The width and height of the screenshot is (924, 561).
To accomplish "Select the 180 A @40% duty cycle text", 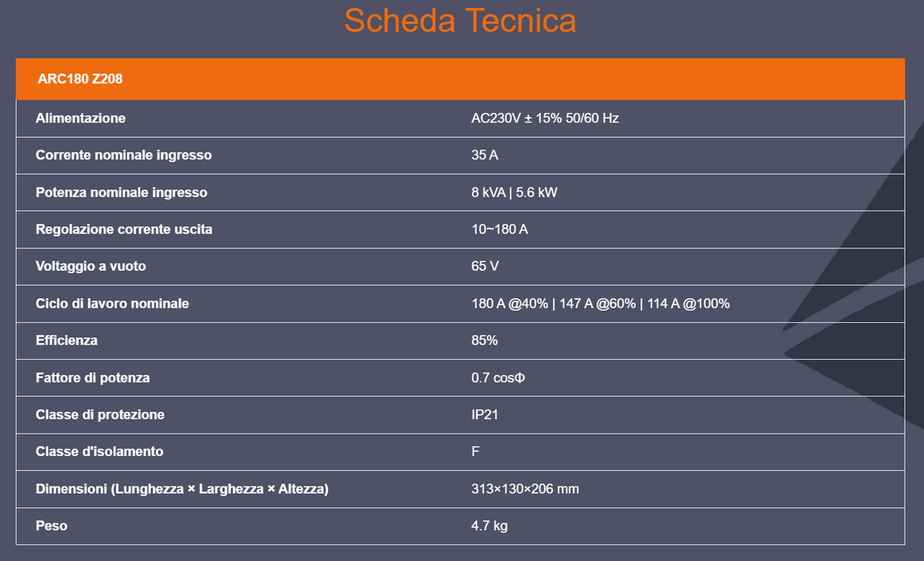I will coord(510,304).
